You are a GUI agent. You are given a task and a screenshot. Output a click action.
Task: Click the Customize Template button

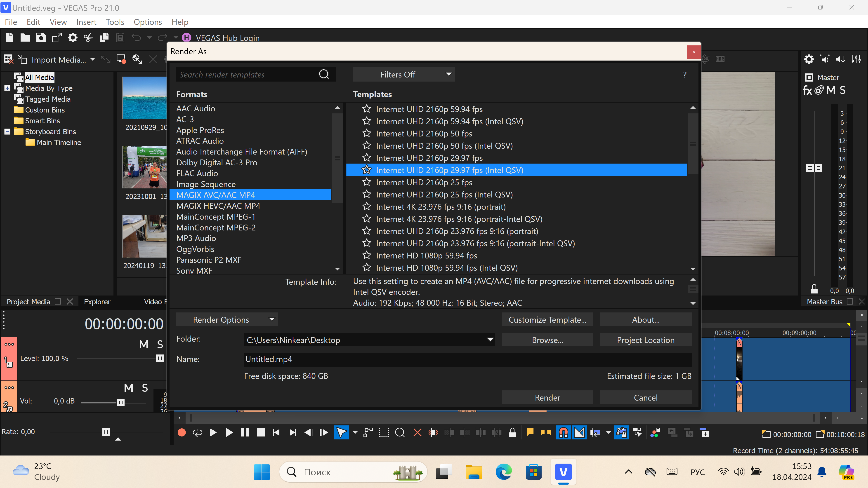[x=547, y=320]
